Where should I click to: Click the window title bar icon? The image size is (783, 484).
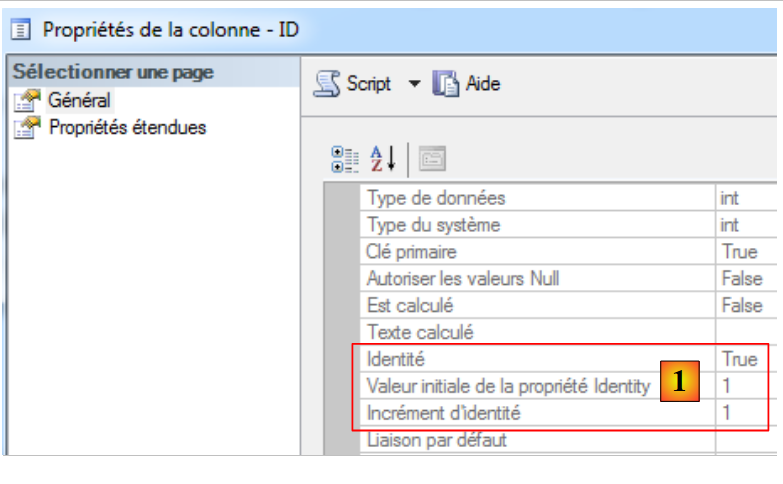pos(19,29)
